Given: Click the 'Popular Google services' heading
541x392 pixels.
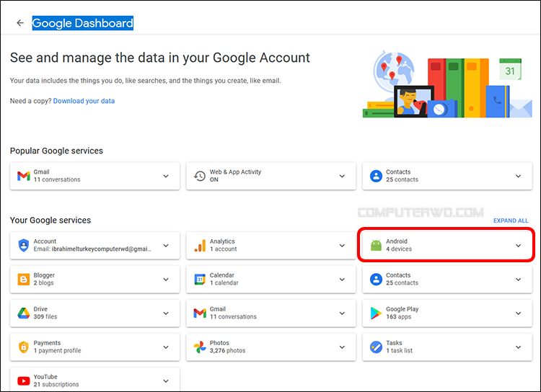Looking at the screenshot, I should click(56, 151).
